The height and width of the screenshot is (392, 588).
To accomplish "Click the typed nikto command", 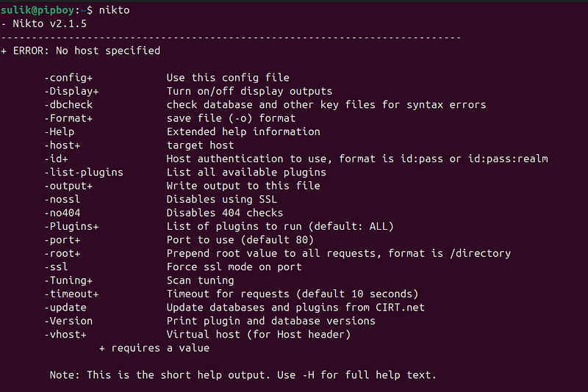I will click(x=115, y=10).
